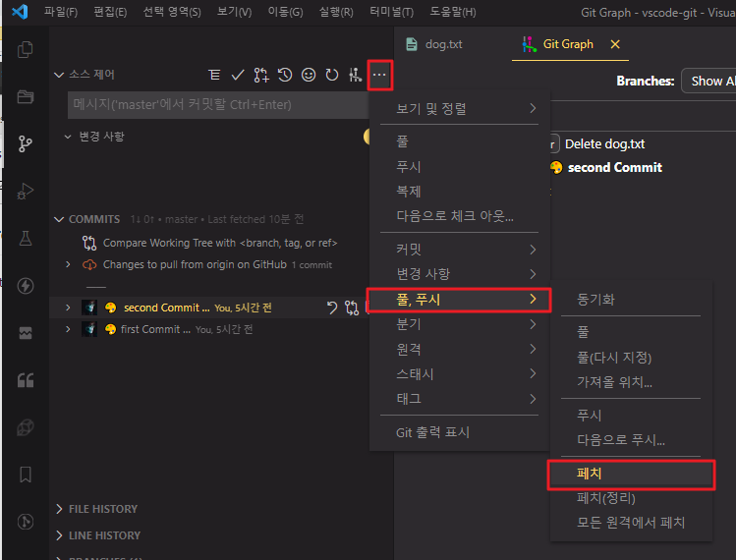Select 가져올 위치... in the submenu

tap(631, 382)
